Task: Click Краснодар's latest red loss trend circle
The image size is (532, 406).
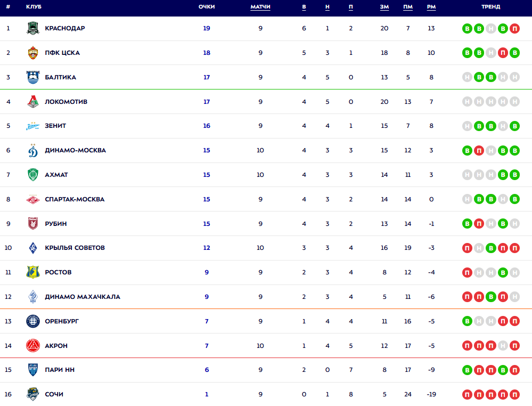Action: pyautogui.click(x=514, y=28)
